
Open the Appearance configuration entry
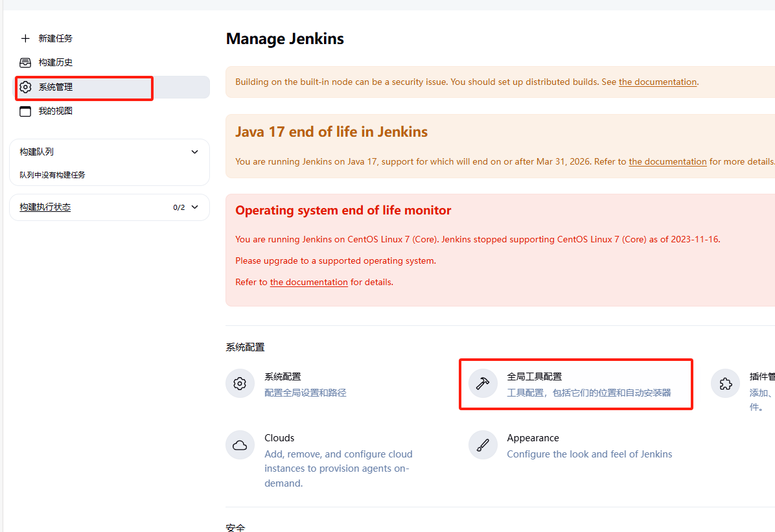tap(533, 438)
